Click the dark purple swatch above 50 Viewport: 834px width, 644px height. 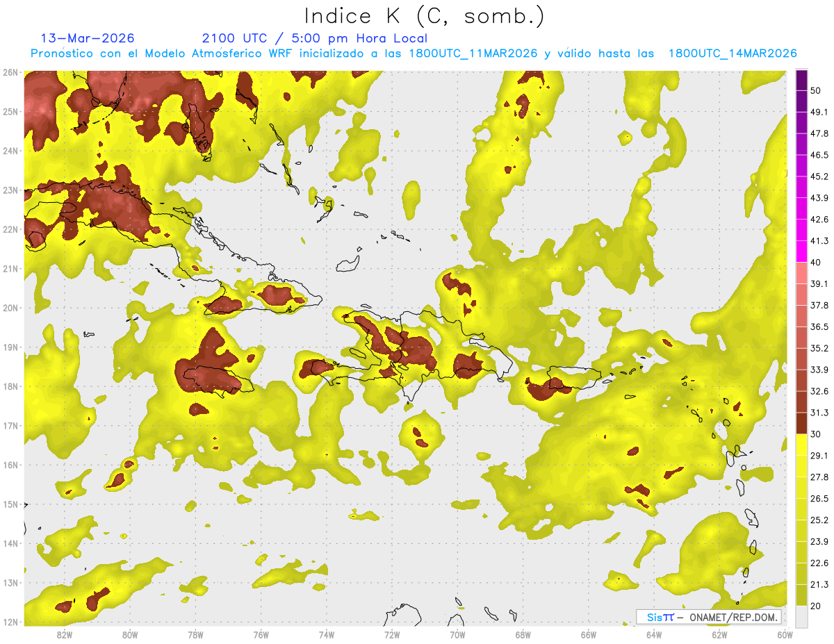(801, 80)
